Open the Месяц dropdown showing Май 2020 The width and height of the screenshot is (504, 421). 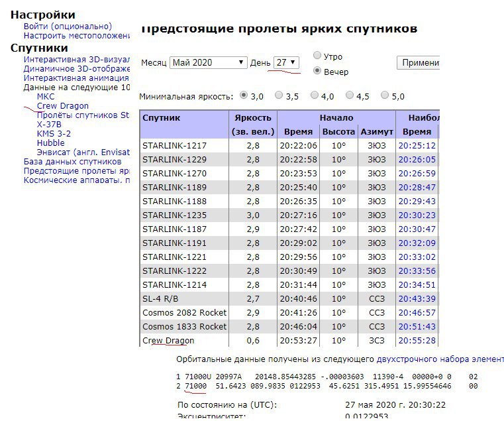point(208,62)
